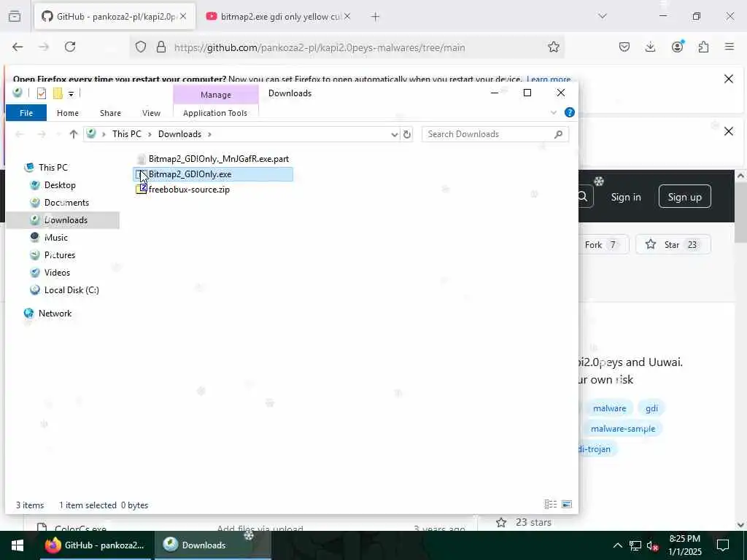Select Desktop in navigation pane
747x560 pixels.
60,185
